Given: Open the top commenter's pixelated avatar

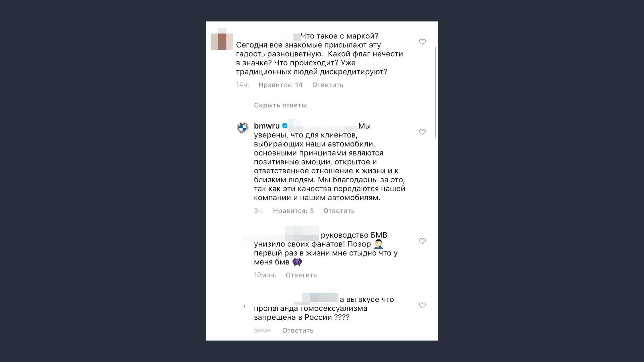Looking at the screenshot, I should pos(222,40).
